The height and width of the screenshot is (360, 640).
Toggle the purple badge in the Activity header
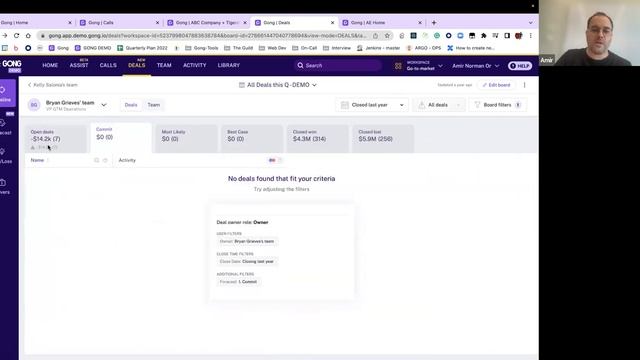[272, 160]
